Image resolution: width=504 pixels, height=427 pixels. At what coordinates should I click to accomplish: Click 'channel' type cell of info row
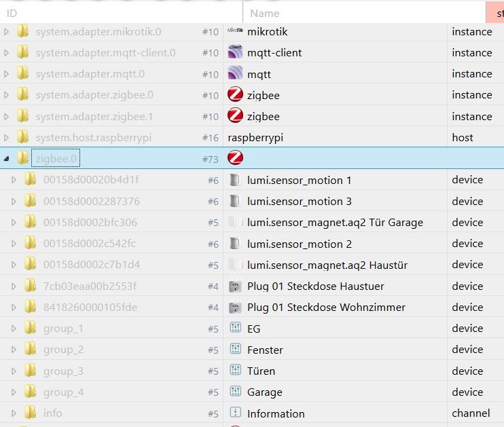(x=471, y=413)
